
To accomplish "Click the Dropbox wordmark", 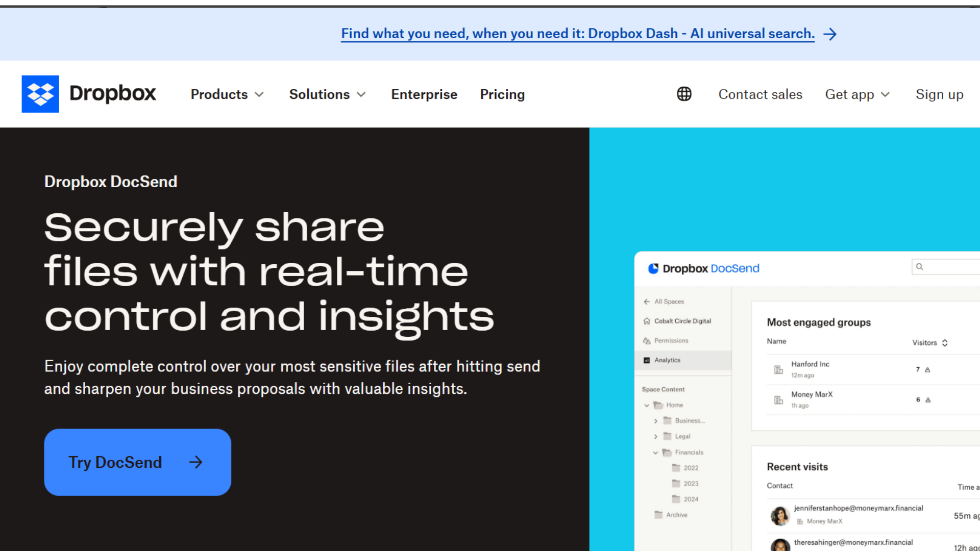I will [113, 93].
